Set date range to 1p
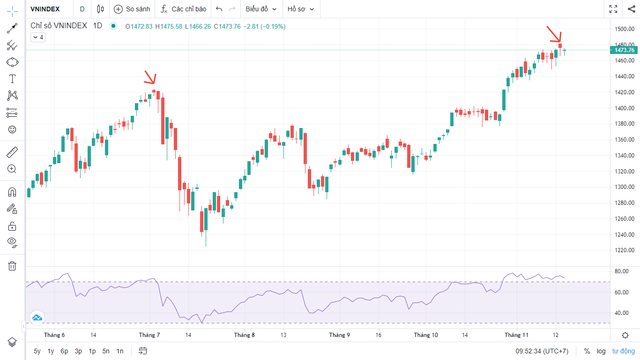Viewport: 640px width, 360px height. [x=92, y=351]
